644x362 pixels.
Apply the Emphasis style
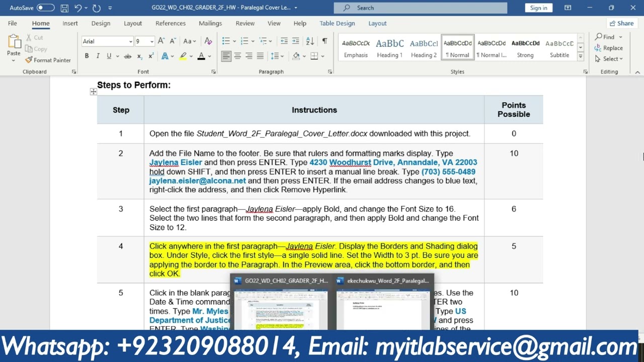click(x=356, y=48)
